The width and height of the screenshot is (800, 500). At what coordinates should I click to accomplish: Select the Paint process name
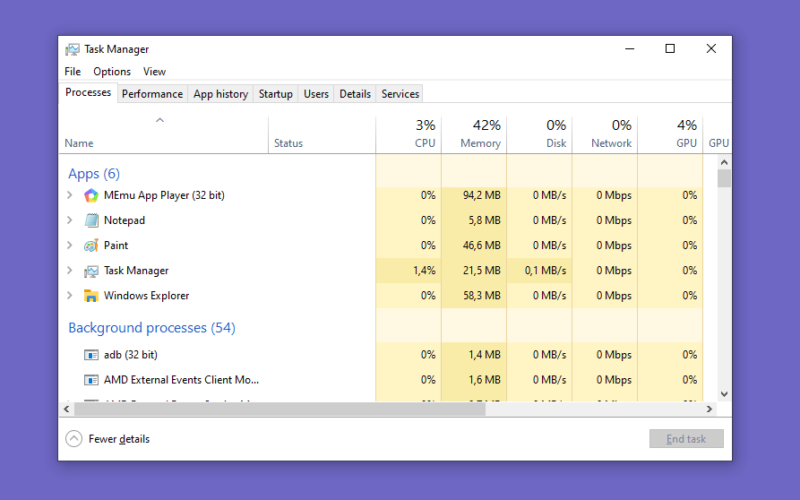point(116,245)
